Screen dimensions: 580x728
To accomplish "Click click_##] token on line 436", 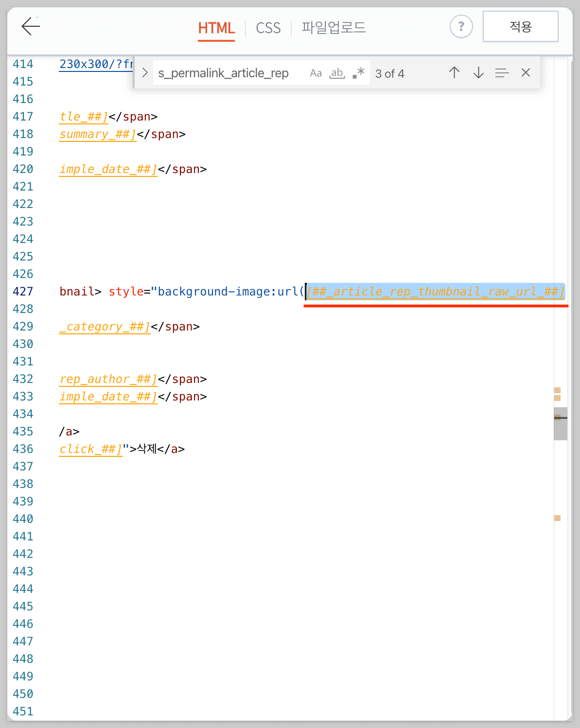I will click(90, 449).
